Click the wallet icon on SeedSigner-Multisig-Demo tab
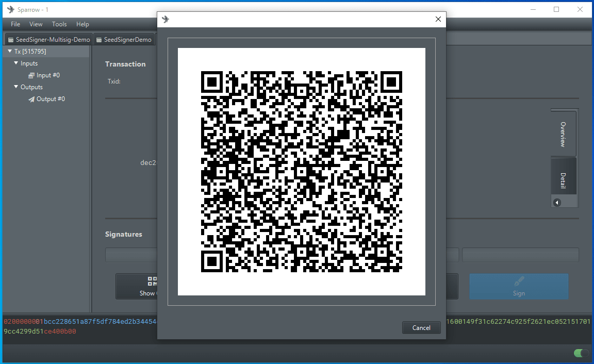 [x=11, y=40]
